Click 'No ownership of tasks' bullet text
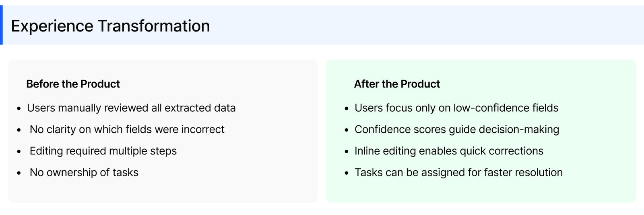 pos(84,173)
